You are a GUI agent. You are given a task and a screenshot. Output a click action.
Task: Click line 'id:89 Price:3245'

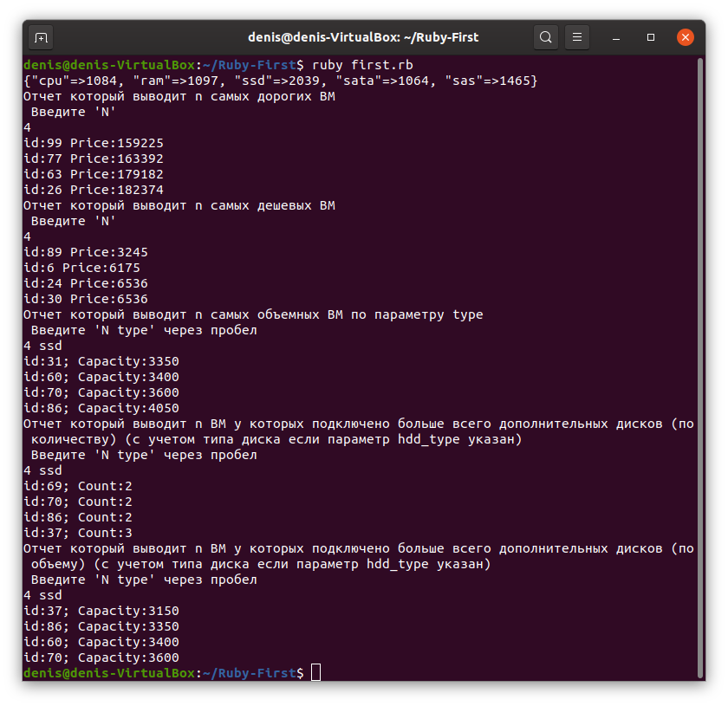pos(86,252)
